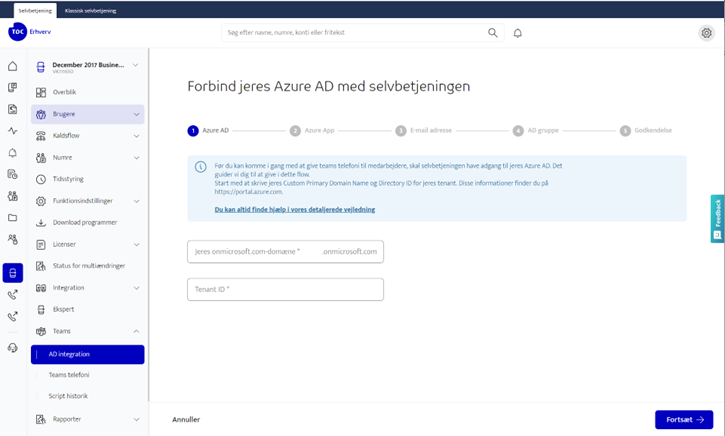Focus the onmicrosoft.com-domæne input field
Screen dimensions: 725x436
pyautogui.click(x=285, y=252)
